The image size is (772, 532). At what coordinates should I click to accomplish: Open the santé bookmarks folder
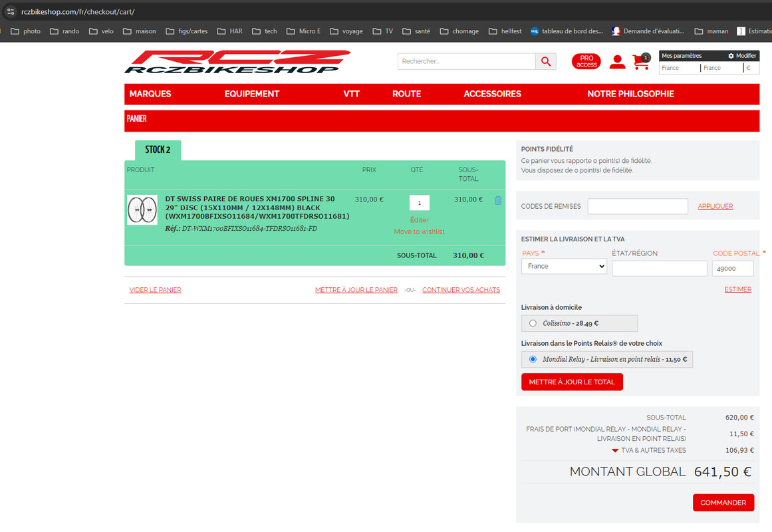click(x=416, y=31)
